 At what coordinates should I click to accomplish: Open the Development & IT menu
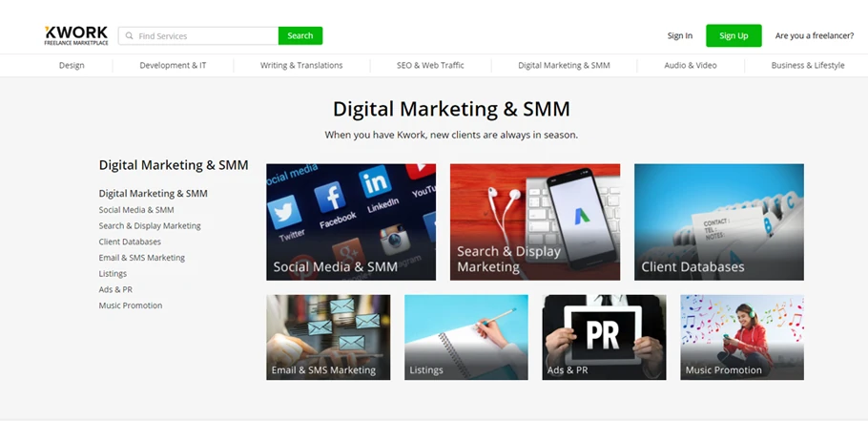point(173,65)
